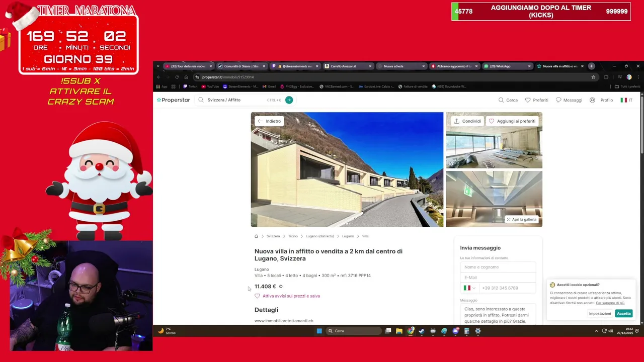
Task: Click the E-Mail field
Action: (498, 278)
